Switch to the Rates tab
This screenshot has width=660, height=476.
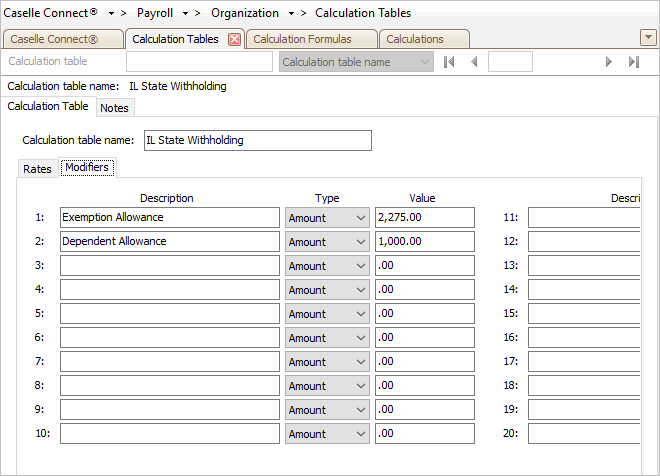point(37,169)
